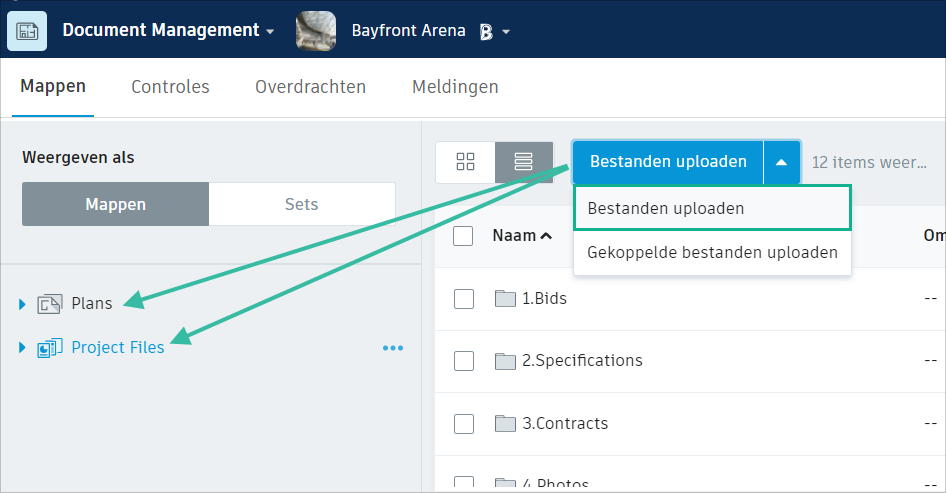Click the 3.Contracts folder icon
This screenshot has width=946, height=493.
[505, 423]
